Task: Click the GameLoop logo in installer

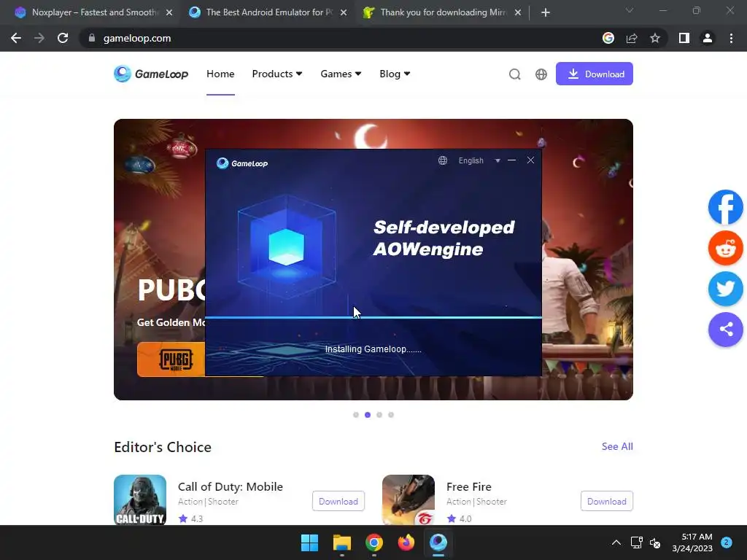Action: 242,163
